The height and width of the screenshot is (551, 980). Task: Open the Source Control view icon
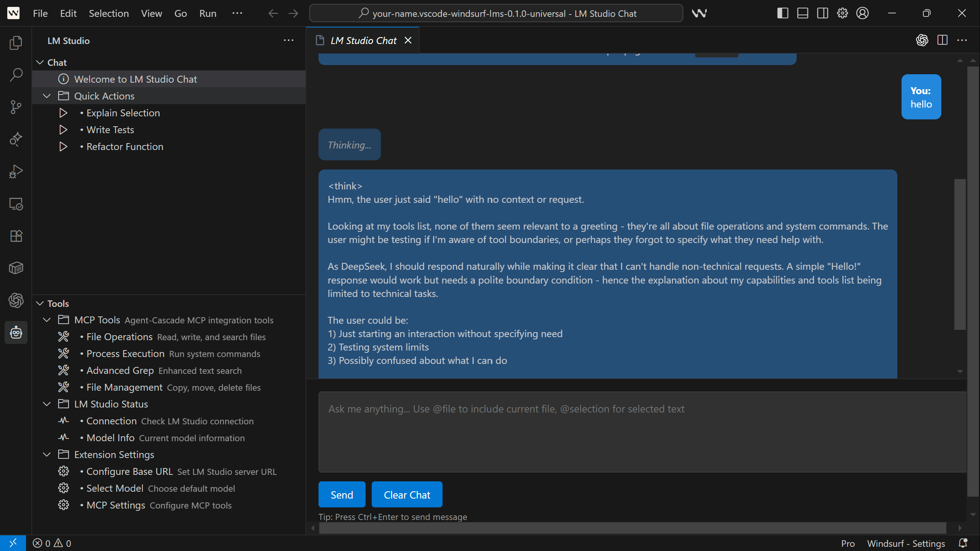click(16, 107)
